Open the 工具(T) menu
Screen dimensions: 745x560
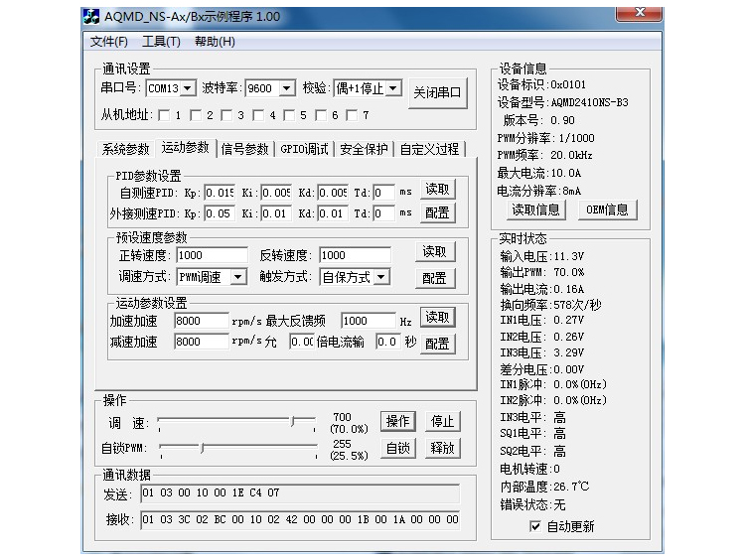coord(161,42)
